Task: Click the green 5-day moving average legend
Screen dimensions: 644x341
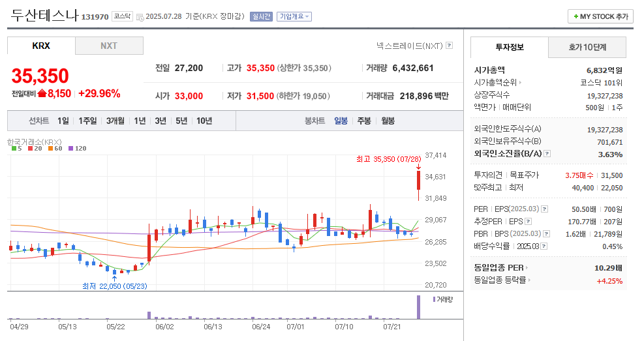Action: (x=17, y=149)
